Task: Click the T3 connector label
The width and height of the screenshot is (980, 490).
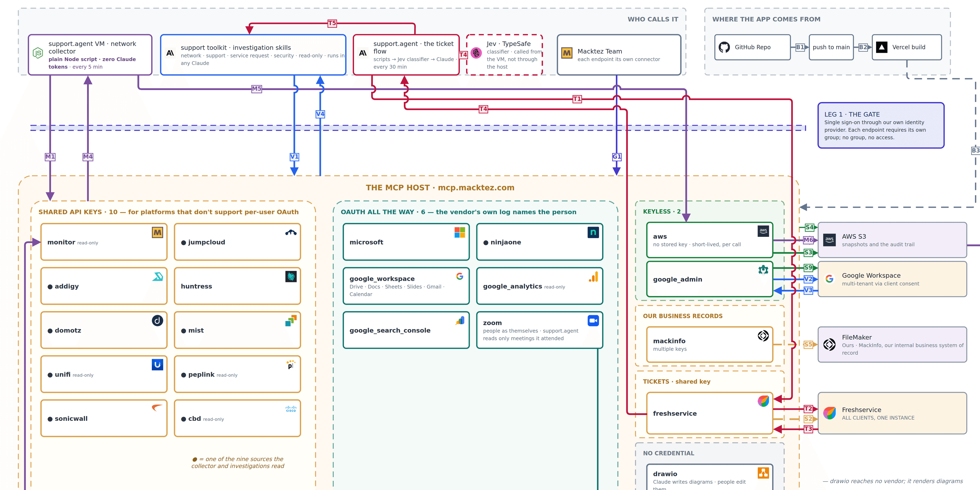Action: (x=808, y=429)
